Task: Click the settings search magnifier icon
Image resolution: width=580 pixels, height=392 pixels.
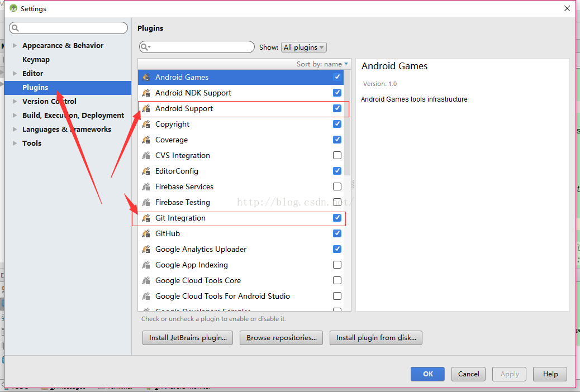Action: pos(15,28)
